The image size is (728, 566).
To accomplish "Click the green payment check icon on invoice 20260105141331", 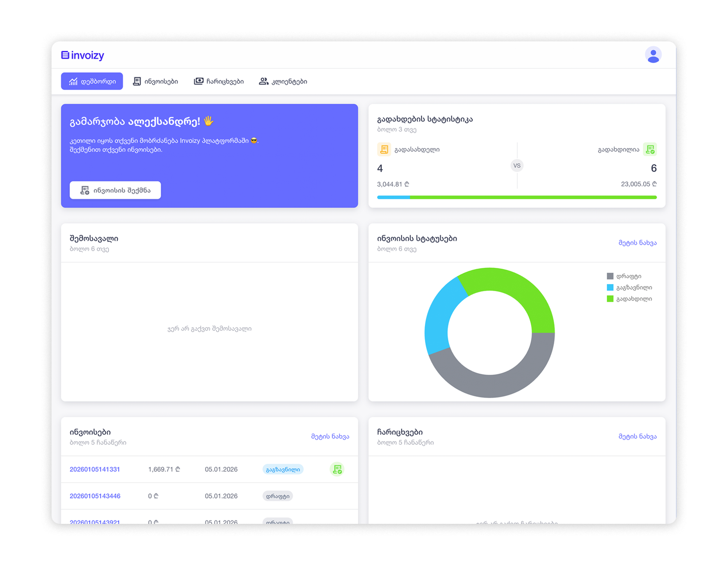I will [x=337, y=469].
